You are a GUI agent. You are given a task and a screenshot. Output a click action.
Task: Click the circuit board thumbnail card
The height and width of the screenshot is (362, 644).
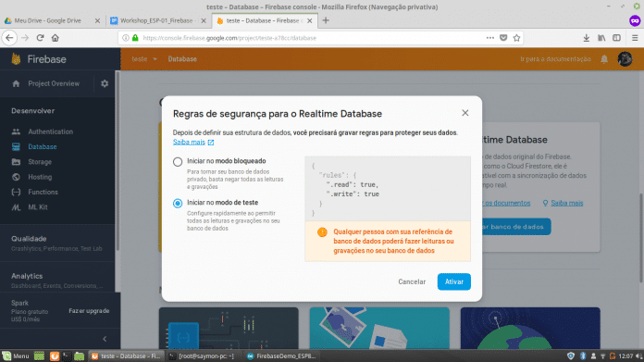229,329
